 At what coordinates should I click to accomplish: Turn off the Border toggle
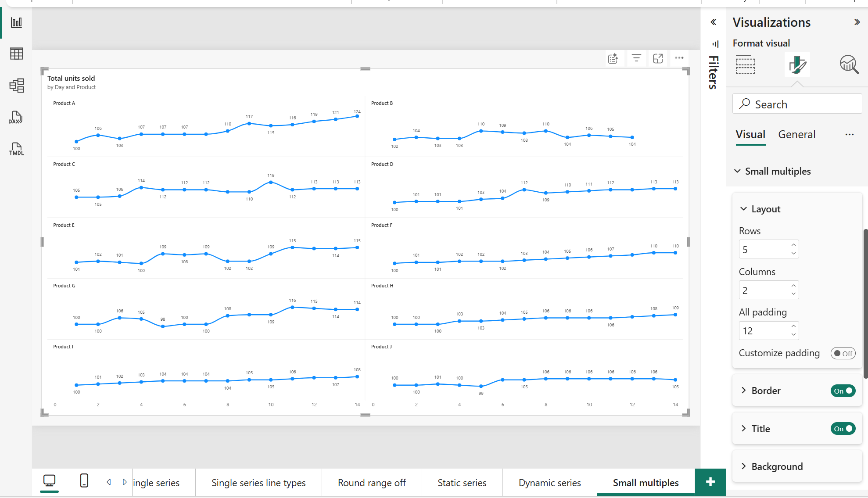click(843, 391)
